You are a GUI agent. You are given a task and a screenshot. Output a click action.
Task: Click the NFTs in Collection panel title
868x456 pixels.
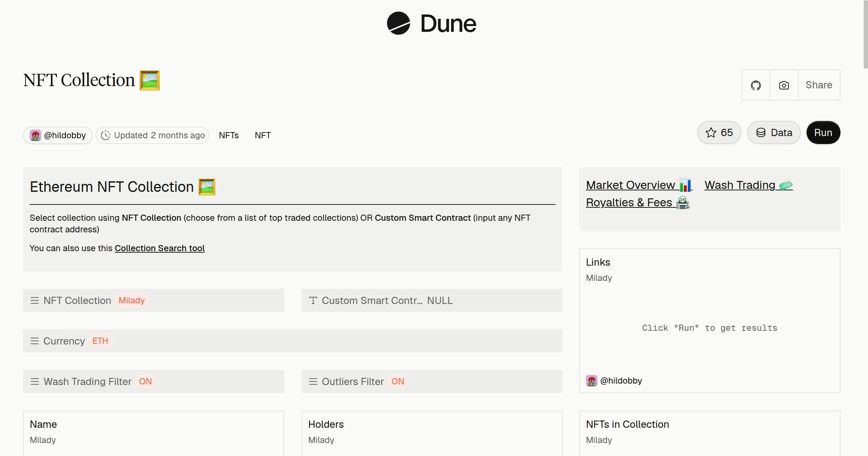tap(627, 424)
